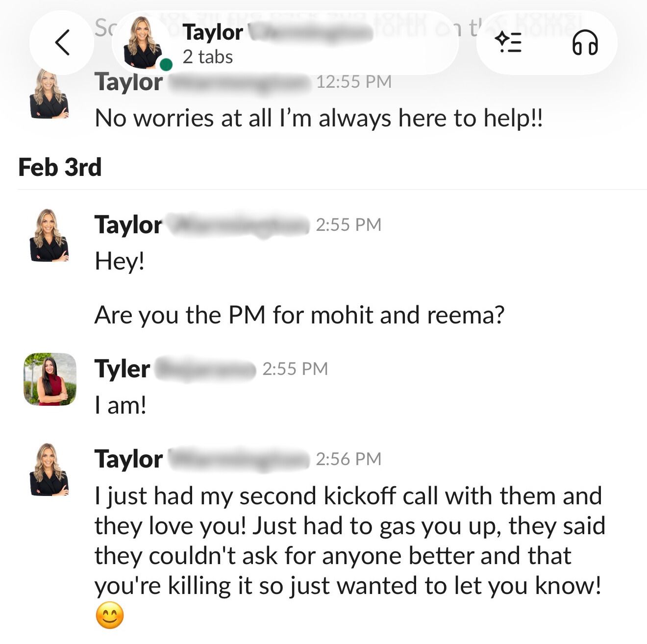Tap the Tyler sender name

coord(122,369)
